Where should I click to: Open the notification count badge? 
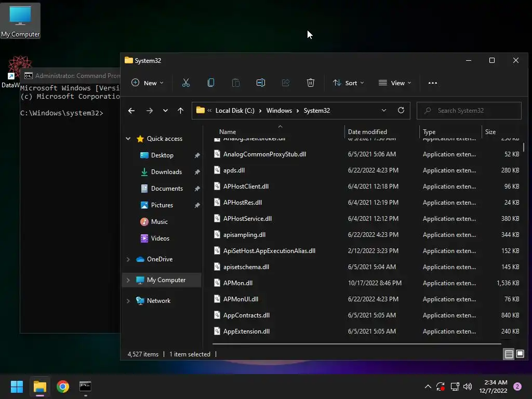(x=517, y=387)
